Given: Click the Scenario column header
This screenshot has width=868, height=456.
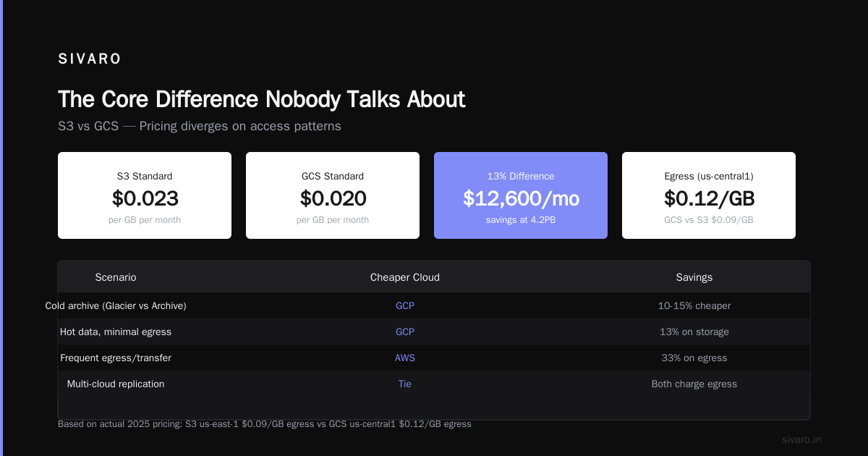Looking at the screenshot, I should point(116,277).
